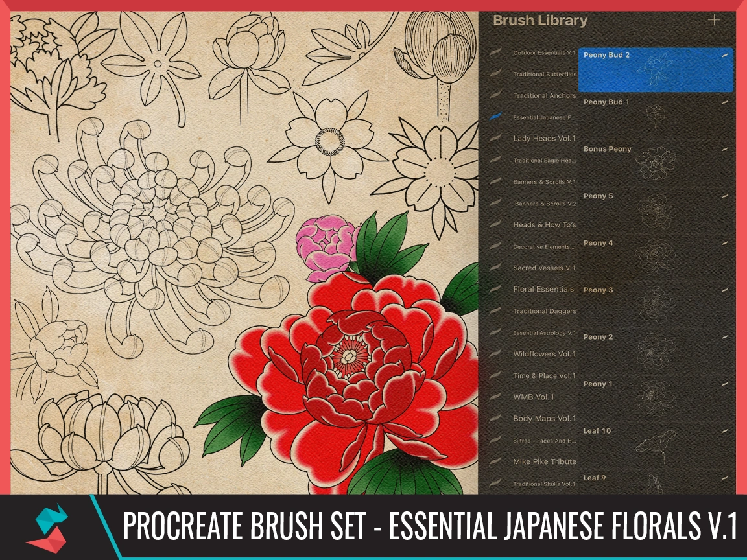Viewport: 747px width, 560px height.
Task: Open the Body Maps Vol.1 brush set
Action: 542,419
